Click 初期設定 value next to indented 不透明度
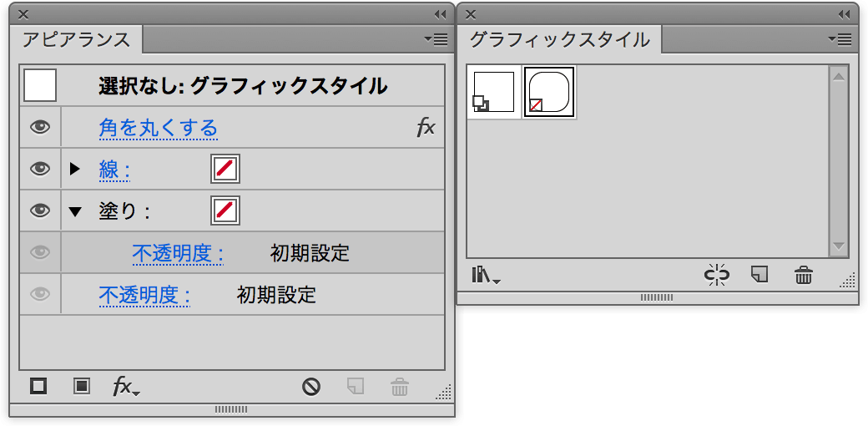This screenshot has height=426, width=868. (310, 253)
